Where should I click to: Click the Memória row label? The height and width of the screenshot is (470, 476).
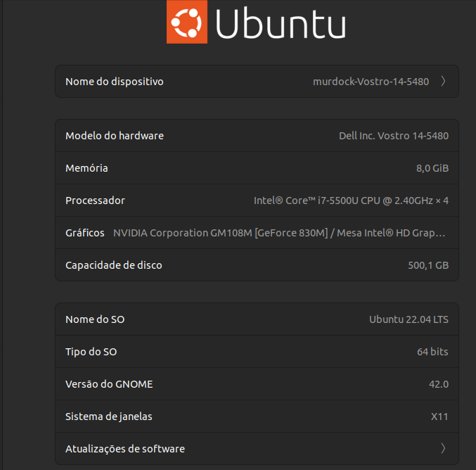coord(86,168)
